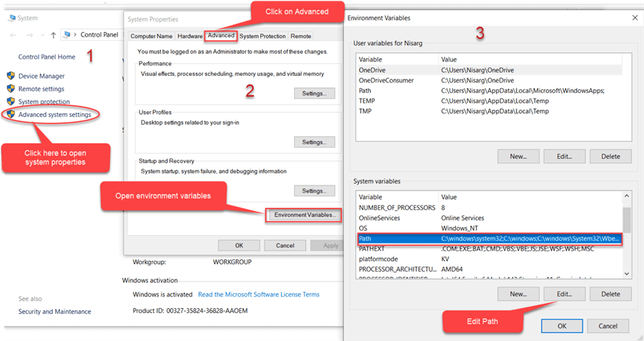Open Advanced system settings link
This screenshot has height=341, width=644.
54,115
